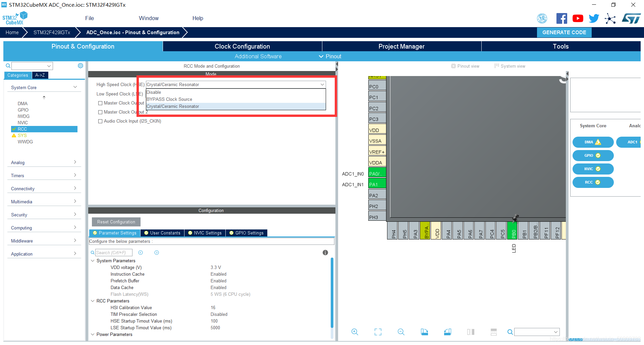
Task: Click the 10-year anniversary badge icon
Action: coord(542,18)
